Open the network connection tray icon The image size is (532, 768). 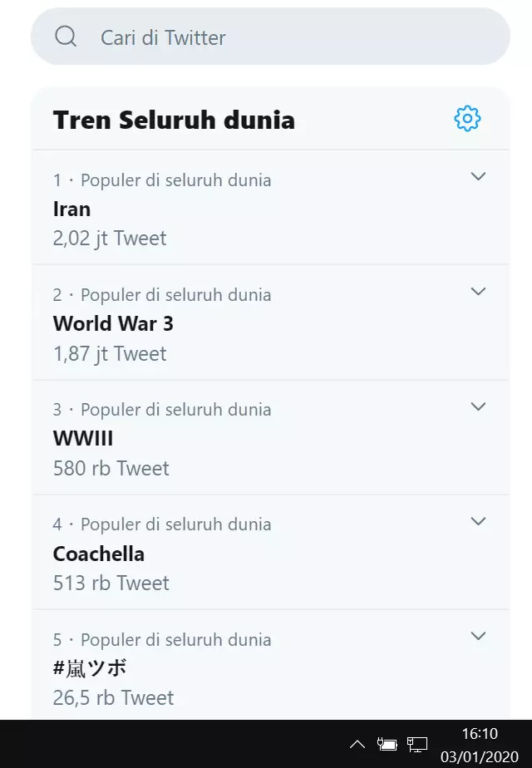coord(417,744)
